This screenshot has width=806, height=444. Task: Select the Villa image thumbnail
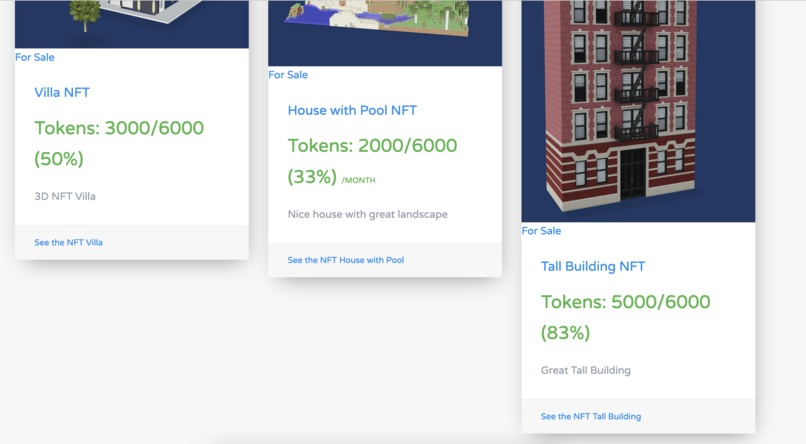(x=132, y=24)
